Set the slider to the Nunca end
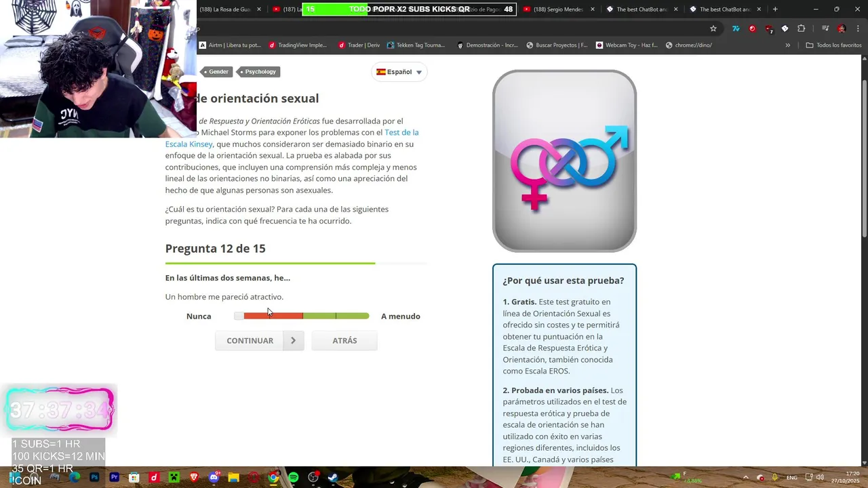 coord(239,316)
